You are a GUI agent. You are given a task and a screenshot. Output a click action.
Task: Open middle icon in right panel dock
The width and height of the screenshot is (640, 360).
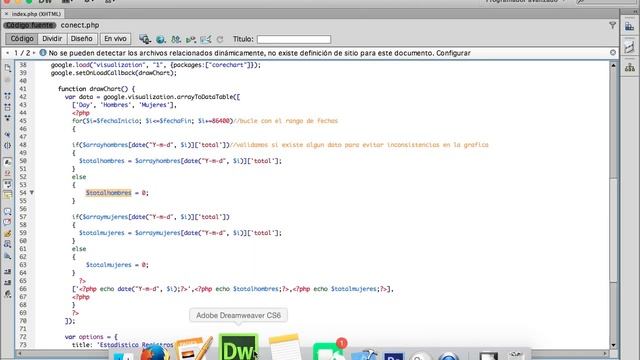pos(629,47)
